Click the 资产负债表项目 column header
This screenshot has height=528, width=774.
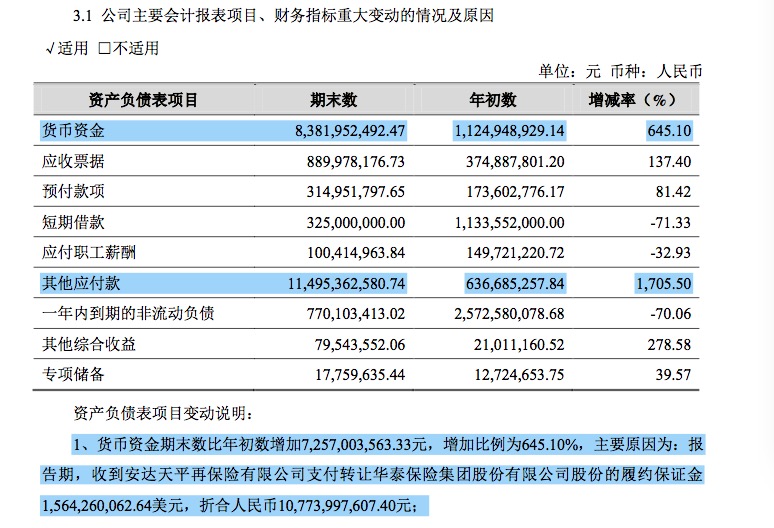pos(143,100)
